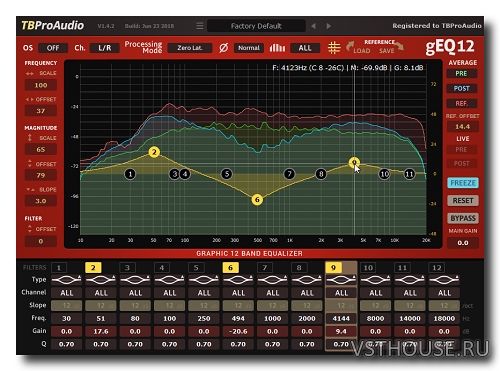The image size is (500, 371).
Task: Enable filter 2 number toggle
Action: (x=93, y=268)
